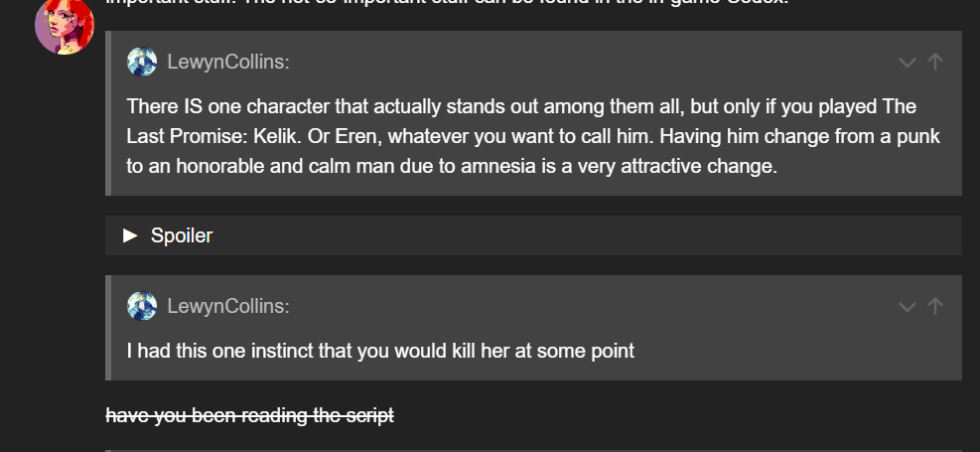
Task: Click LewynCollins avatar in the first quote
Action: (142, 63)
